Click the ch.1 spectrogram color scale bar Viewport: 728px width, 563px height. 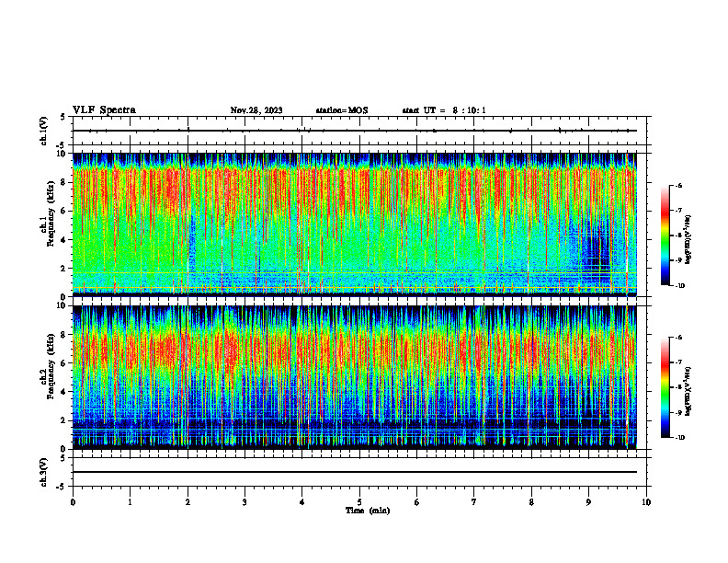[665, 236]
